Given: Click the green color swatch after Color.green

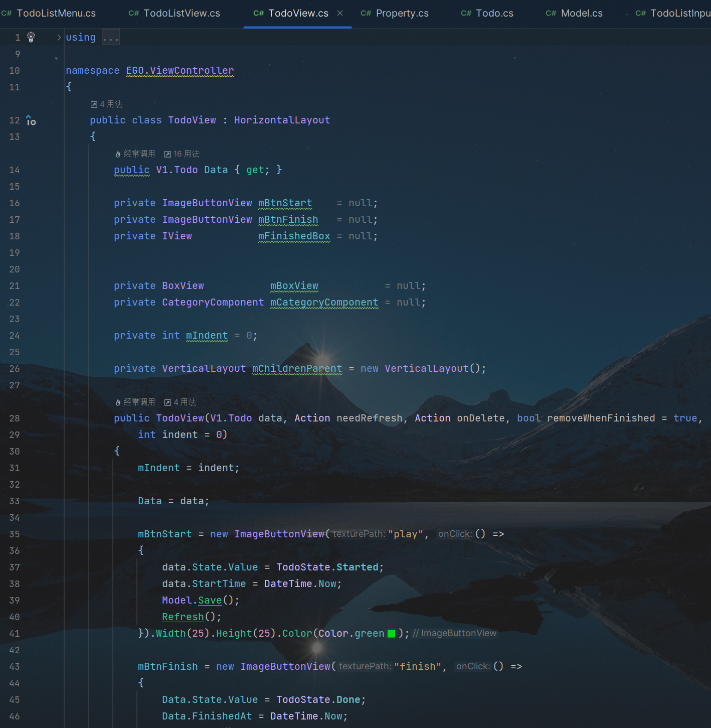Looking at the screenshot, I should [x=392, y=634].
